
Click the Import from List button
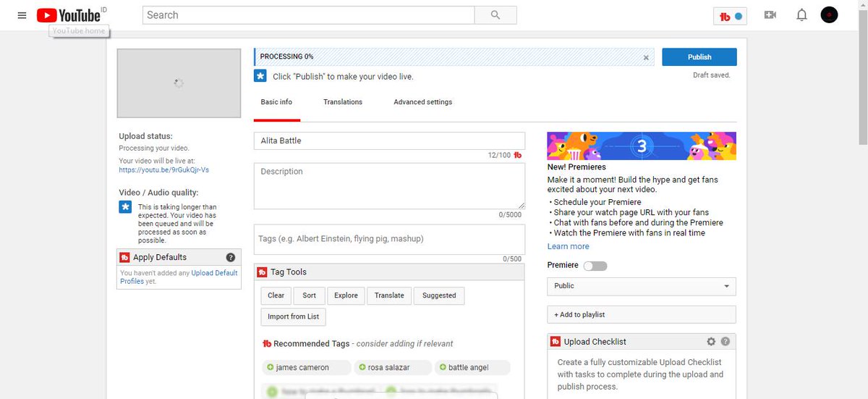(x=294, y=316)
